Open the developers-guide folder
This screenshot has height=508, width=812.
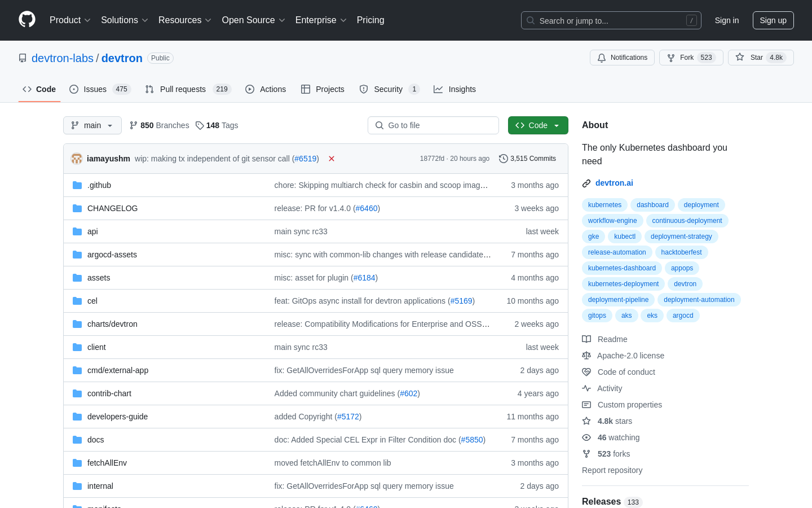click(x=117, y=417)
